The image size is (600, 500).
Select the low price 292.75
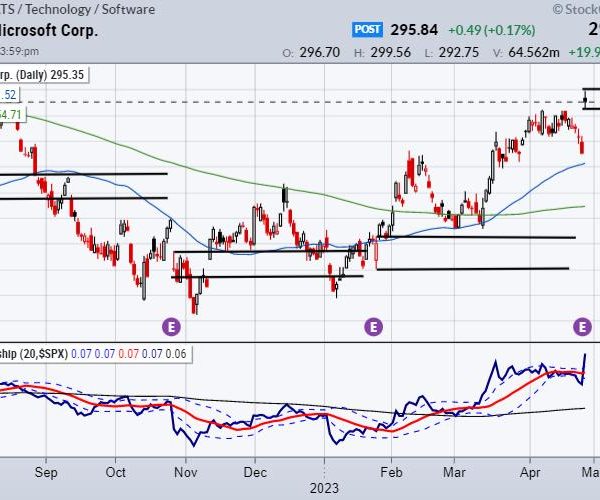pos(458,52)
